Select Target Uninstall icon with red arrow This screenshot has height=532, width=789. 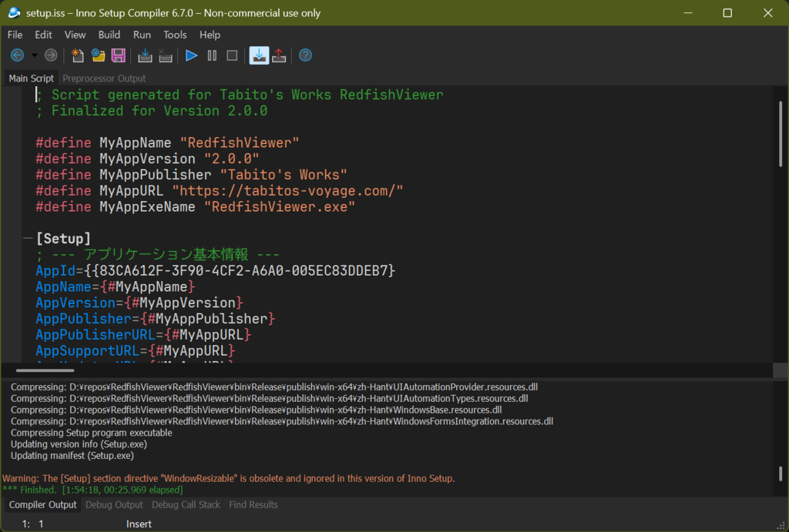coord(279,55)
